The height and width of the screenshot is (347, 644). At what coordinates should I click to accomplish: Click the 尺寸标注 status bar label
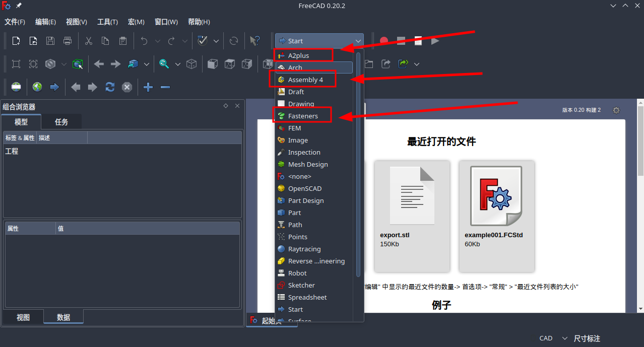pyautogui.click(x=587, y=338)
